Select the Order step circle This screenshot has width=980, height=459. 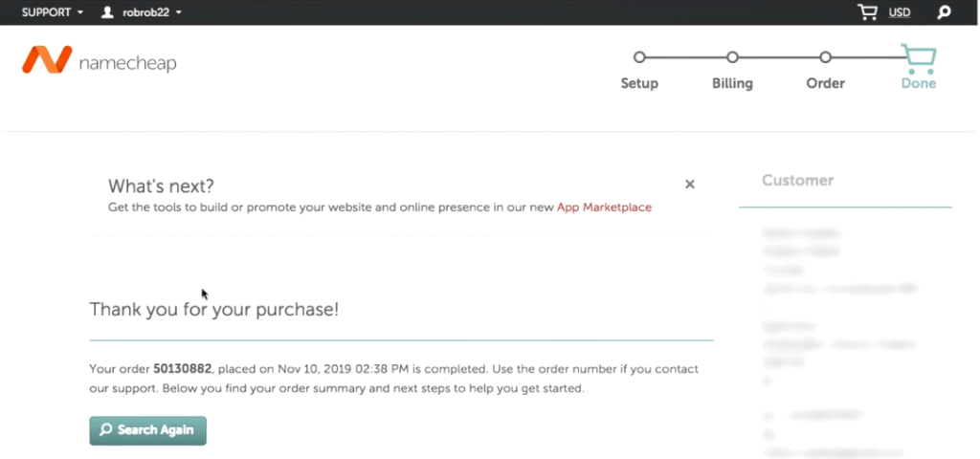tap(825, 57)
